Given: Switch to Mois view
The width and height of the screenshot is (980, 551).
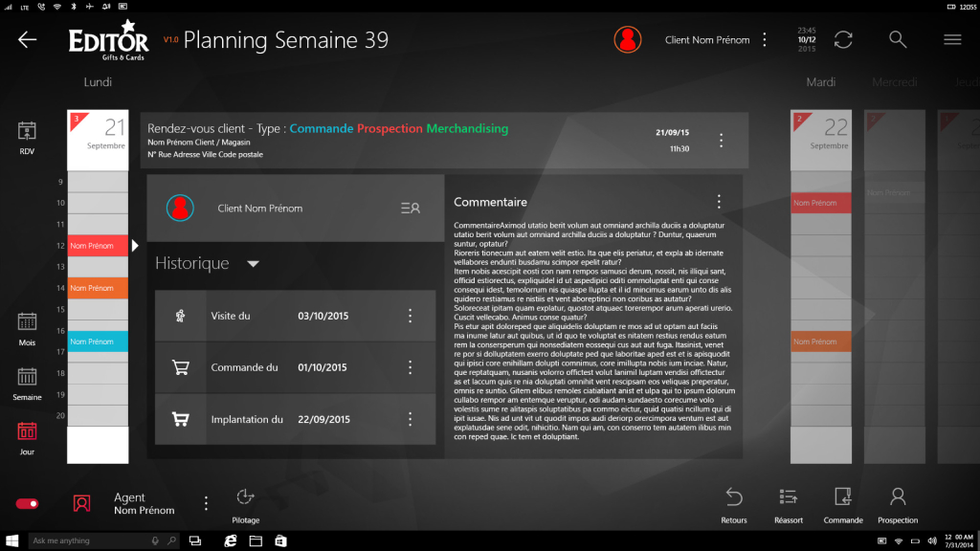Looking at the screenshot, I should tap(27, 322).
